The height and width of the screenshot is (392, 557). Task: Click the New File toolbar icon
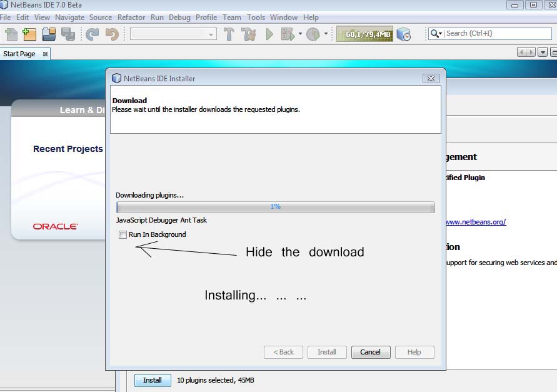tap(11, 34)
